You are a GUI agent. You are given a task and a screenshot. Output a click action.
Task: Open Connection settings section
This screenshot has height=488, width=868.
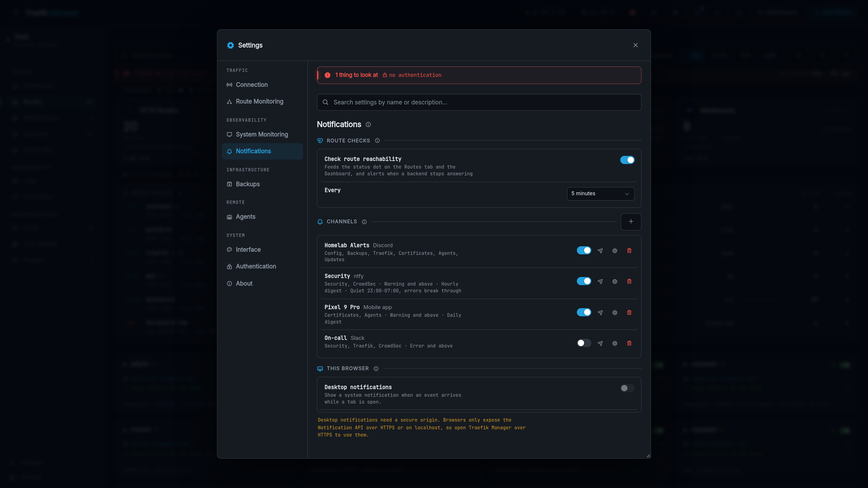pyautogui.click(x=262, y=85)
